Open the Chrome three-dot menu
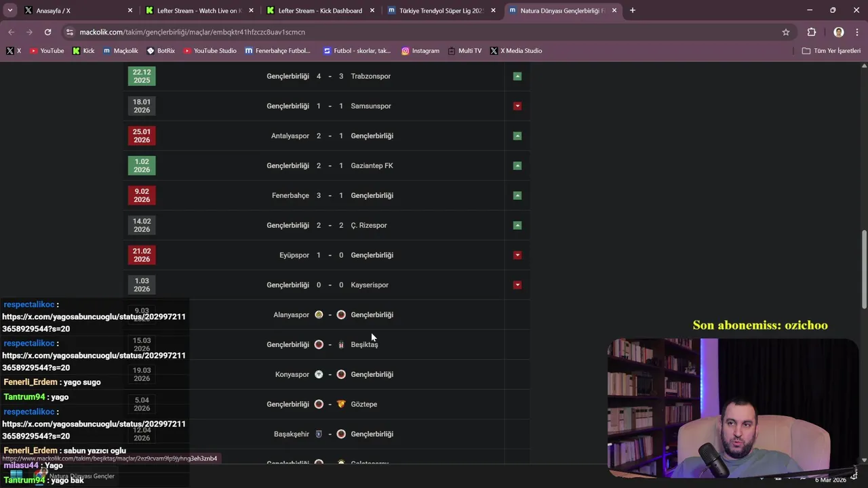Image resolution: width=868 pixels, height=488 pixels. [857, 32]
